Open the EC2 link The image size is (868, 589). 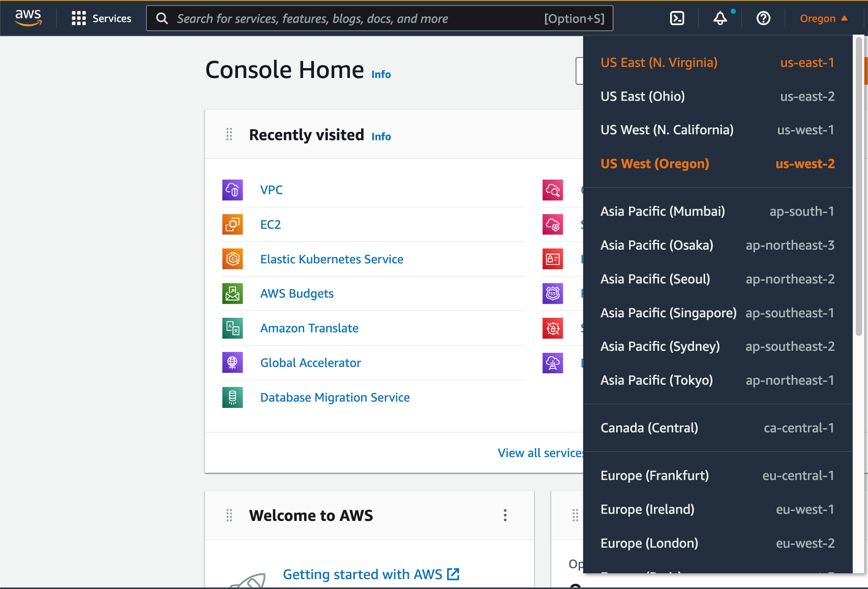pos(271,225)
